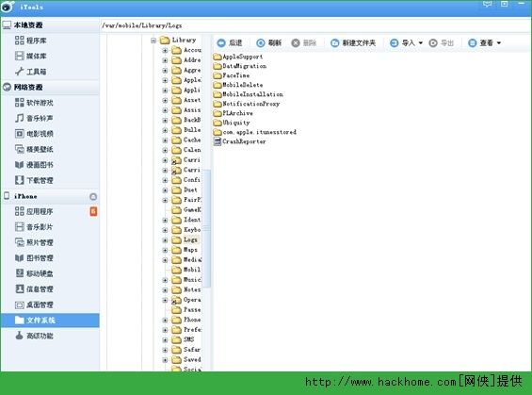The width and height of the screenshot is (532, 395).
Task: Select the AppleSupport folder
Action: tap(238, 57)
